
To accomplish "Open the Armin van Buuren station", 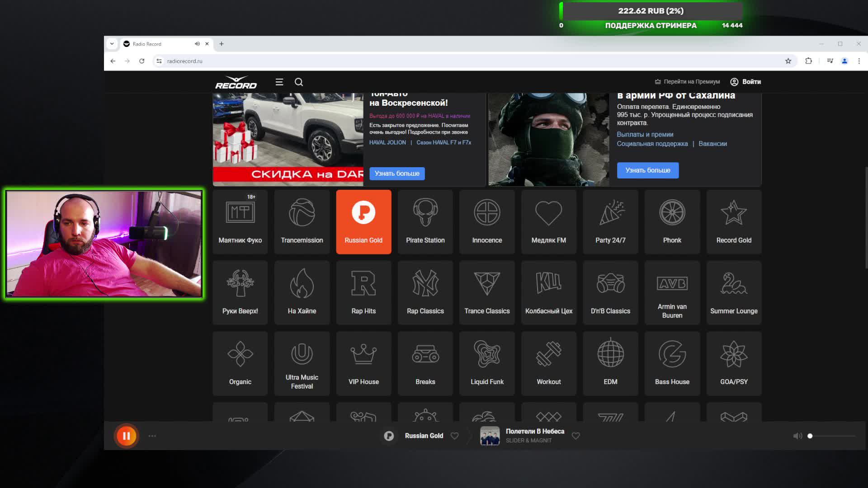I will click(x=672, y=292).
